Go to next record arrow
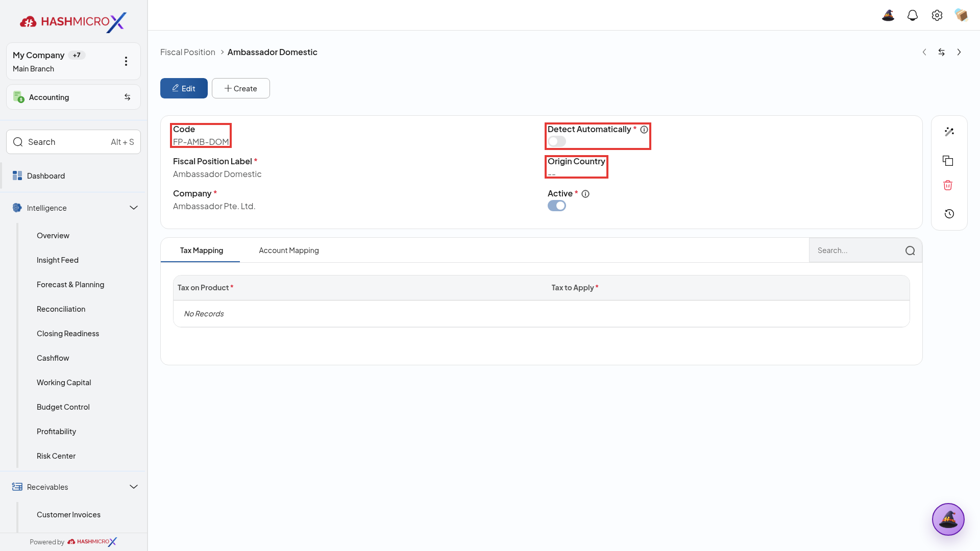Image resolution: width=980 pixels, height=551 pixels. click(959, 52)
